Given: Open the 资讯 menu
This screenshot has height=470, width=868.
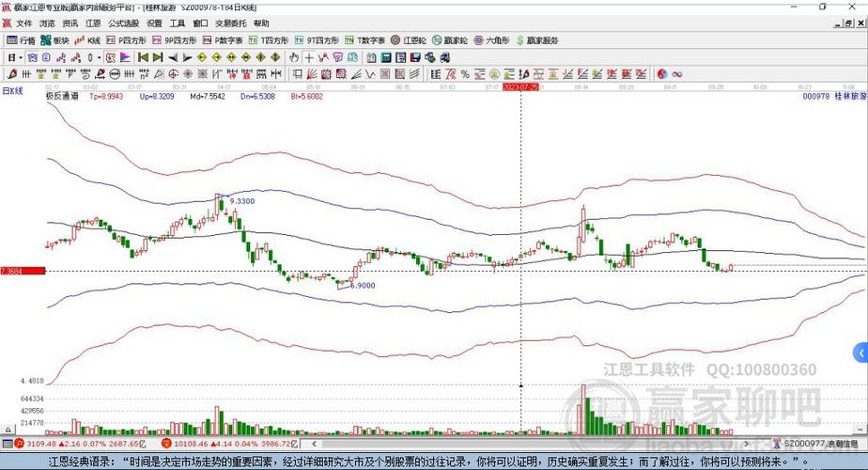Looking at the screenshot, I should click(x=70, y=23).
